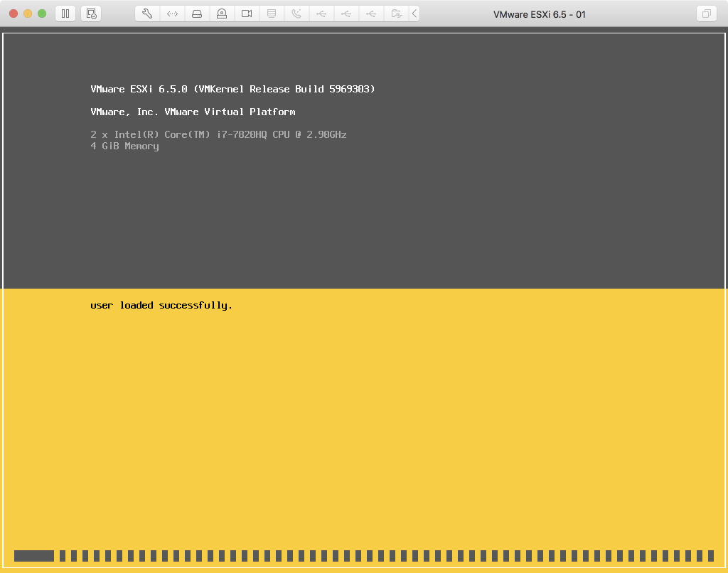Viewport: 728px width, 573px height.
Task: Click the green full-screen window button
Action: coord(42,14)
